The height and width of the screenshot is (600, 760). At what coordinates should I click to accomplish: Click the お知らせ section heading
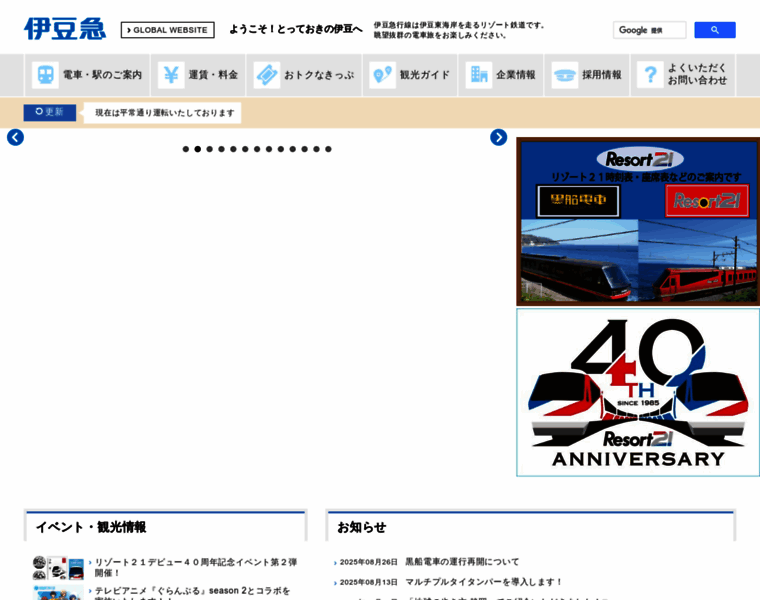coord(362,527)
